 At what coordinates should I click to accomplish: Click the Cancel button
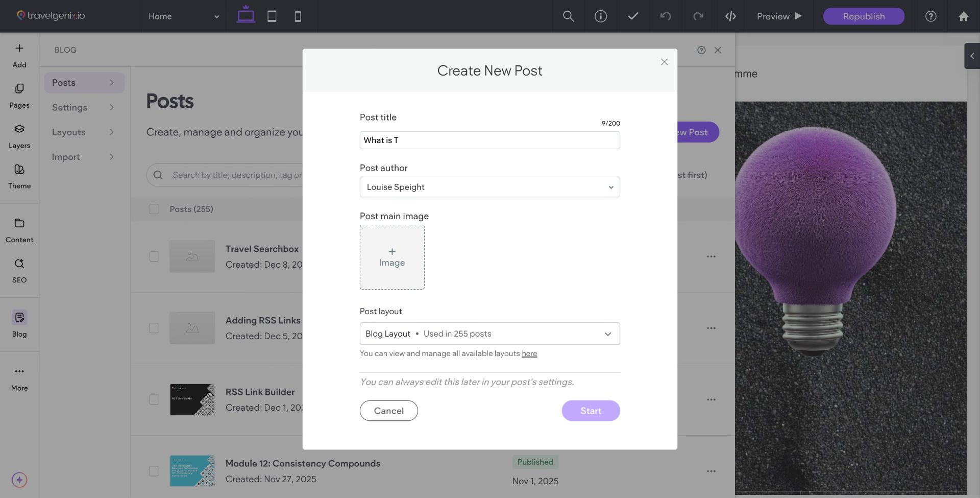[388, 411]
